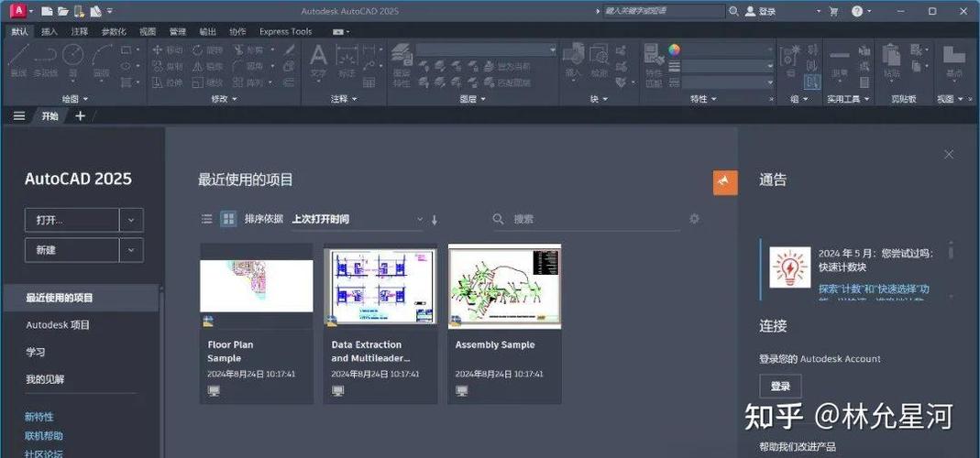Click the Scale tool in the Modify panel
The image size is (980, 458).
click(207, 82)
